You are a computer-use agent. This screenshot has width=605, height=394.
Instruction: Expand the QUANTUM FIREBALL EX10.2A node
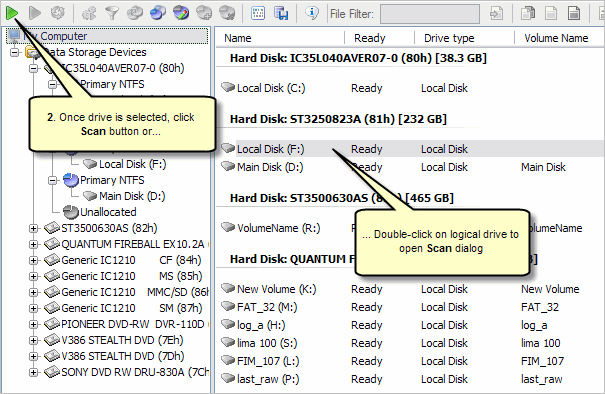(34, 244)
